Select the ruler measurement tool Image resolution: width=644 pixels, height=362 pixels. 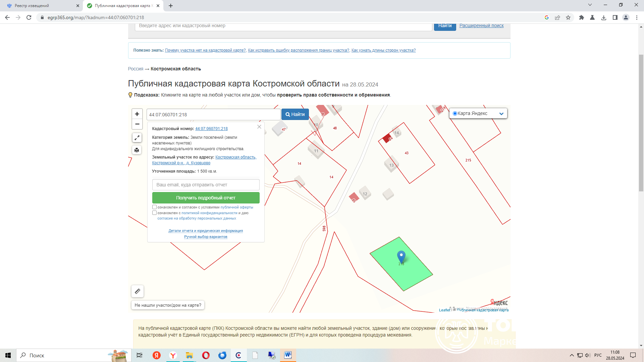click(x=138, y=291)
